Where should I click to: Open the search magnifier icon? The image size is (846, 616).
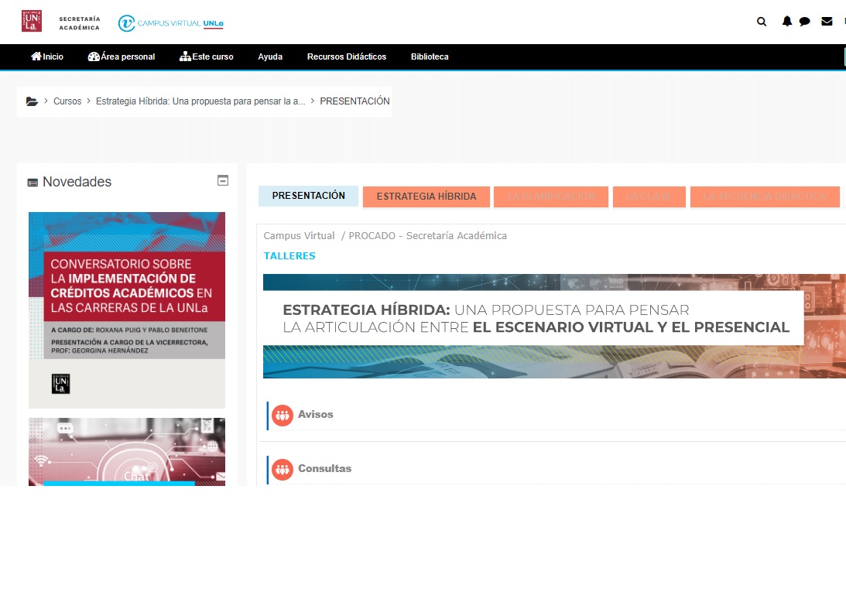point(762,22)
